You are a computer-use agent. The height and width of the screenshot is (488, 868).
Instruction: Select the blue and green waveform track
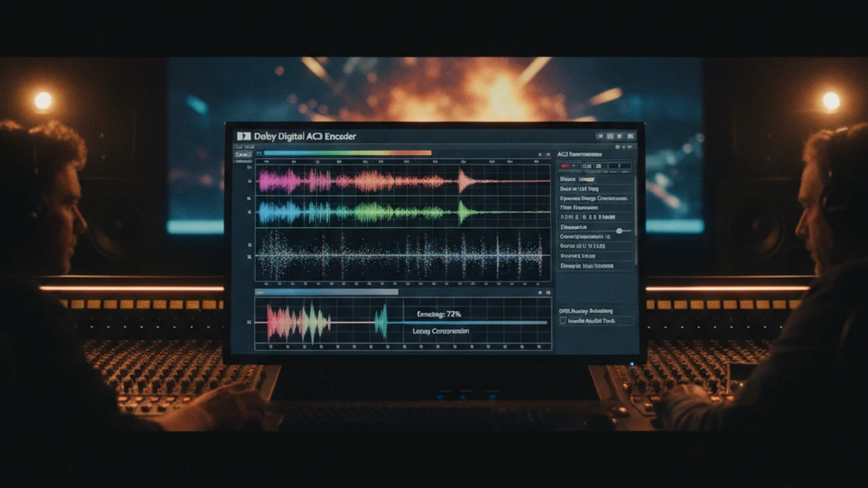pos(403,212)
